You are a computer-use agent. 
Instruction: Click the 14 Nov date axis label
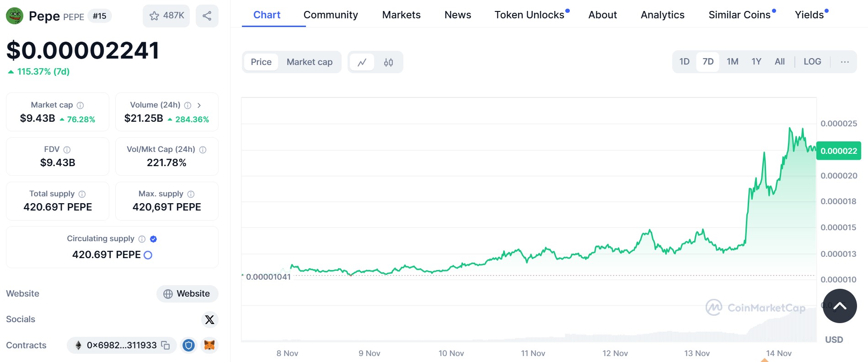[x=779, y=353]
